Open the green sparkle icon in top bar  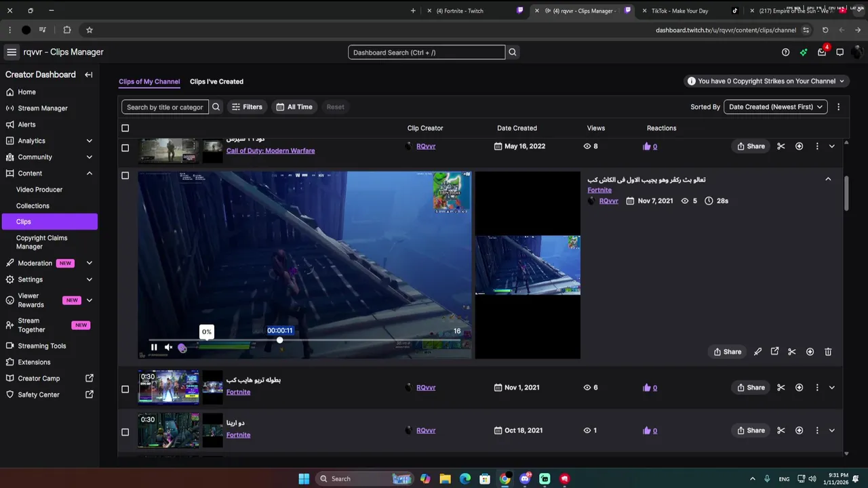(804, 52)
